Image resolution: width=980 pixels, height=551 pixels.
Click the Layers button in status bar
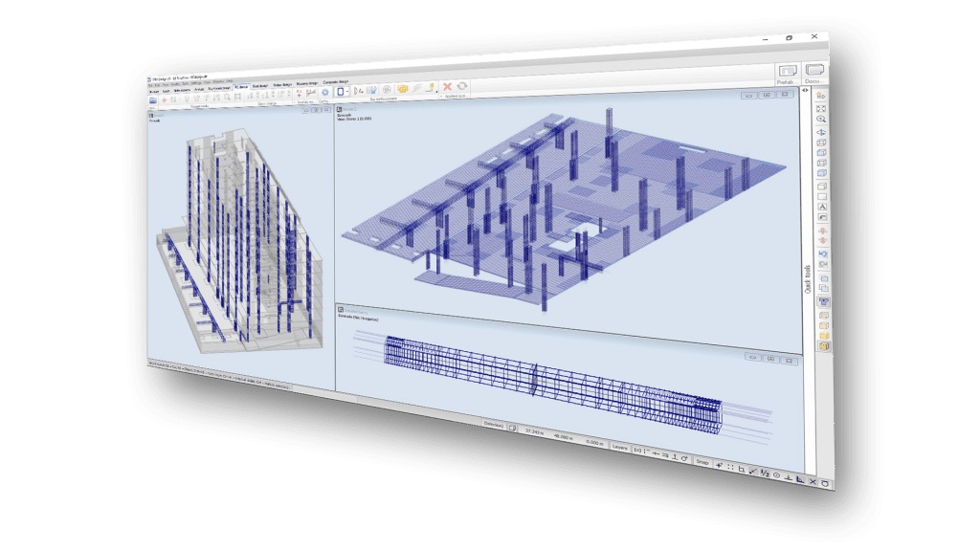[x=620, y=448]
